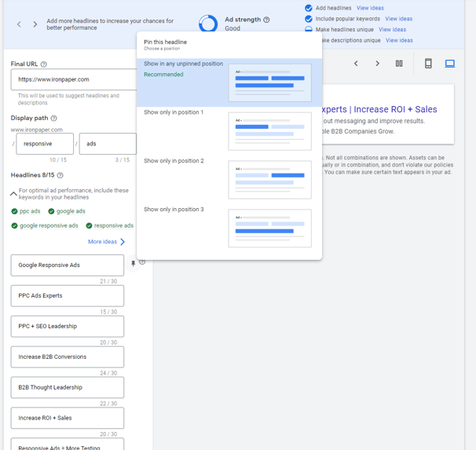Edit the Final URL field
Viewport: 476px width, 450px height.
[74, 79]
